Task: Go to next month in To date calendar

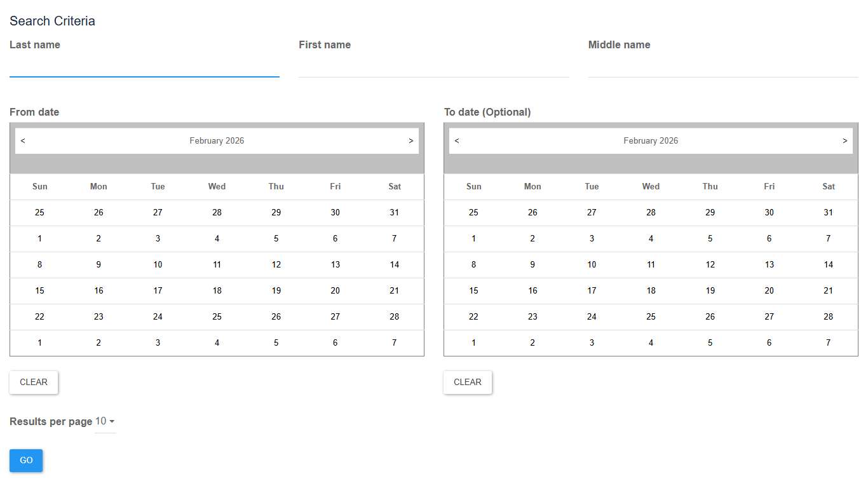Action: (844, 141)
